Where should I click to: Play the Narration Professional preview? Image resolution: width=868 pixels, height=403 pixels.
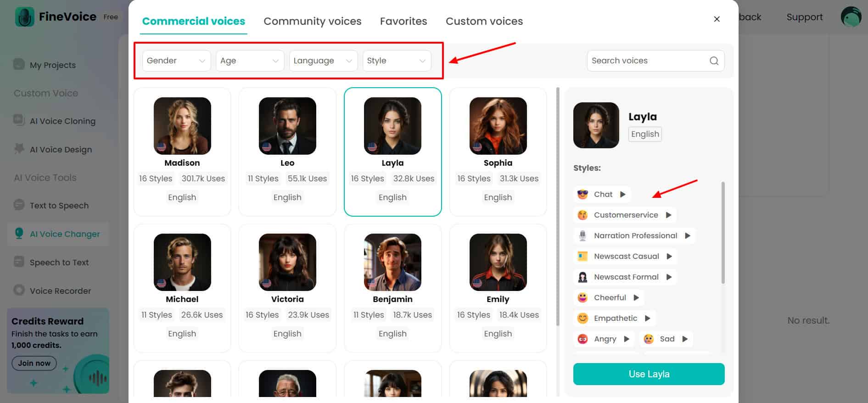click(687, 235)
